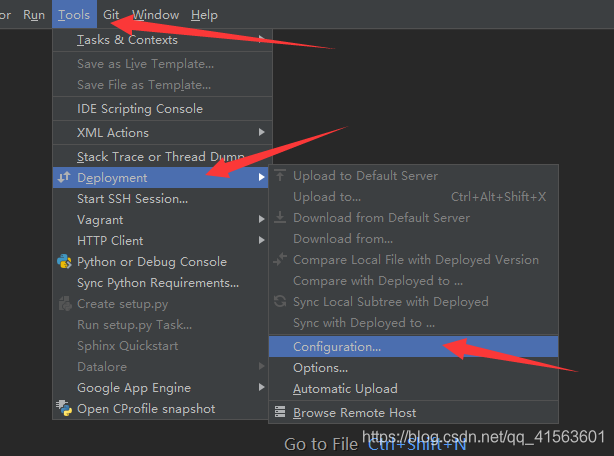Select Download from... entry
614x456 pixels.
[x=414, y=239]
